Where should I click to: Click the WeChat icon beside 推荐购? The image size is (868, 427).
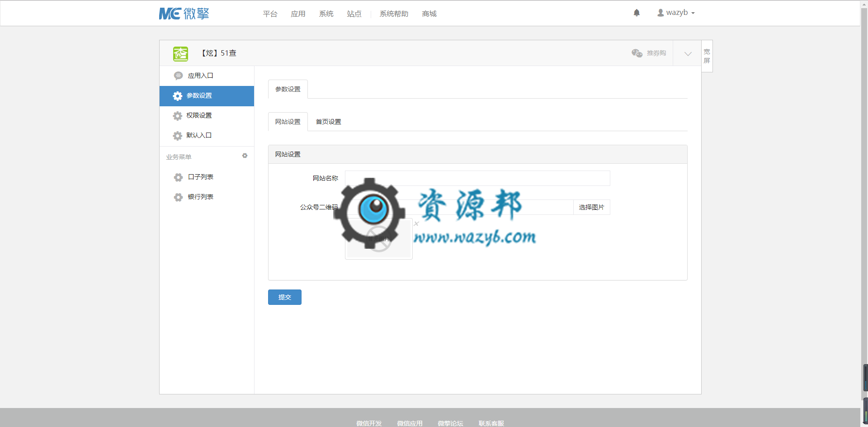click(637, 53)
